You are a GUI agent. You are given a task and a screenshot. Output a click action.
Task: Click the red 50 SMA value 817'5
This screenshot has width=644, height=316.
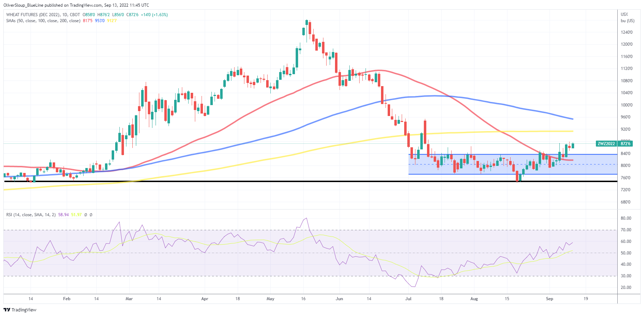coord(88,21)
